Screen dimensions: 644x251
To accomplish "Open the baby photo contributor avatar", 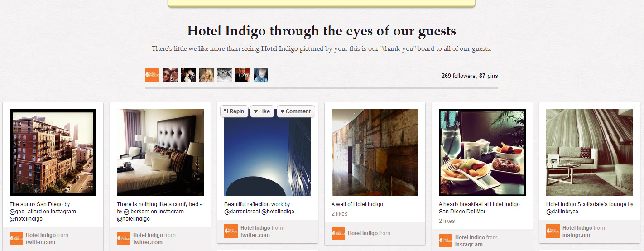I will pyautogui.click(x=261, y=75).
